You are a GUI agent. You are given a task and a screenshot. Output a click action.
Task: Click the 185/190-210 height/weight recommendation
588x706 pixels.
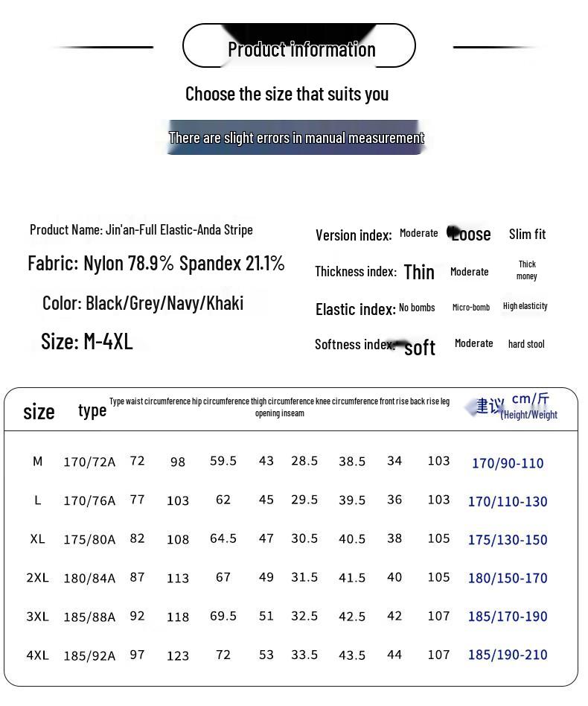507,655
